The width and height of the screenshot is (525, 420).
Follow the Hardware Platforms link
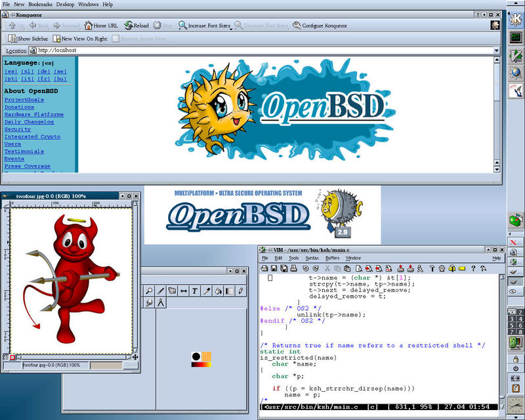click(34, 115)
